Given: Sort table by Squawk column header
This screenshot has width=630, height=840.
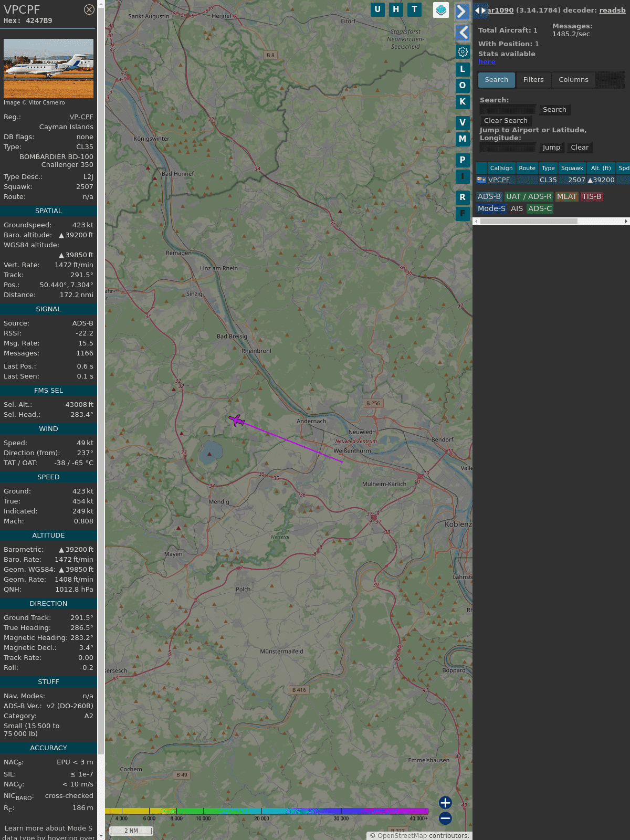Looking at the screenshot, I should tap(572, 168).
